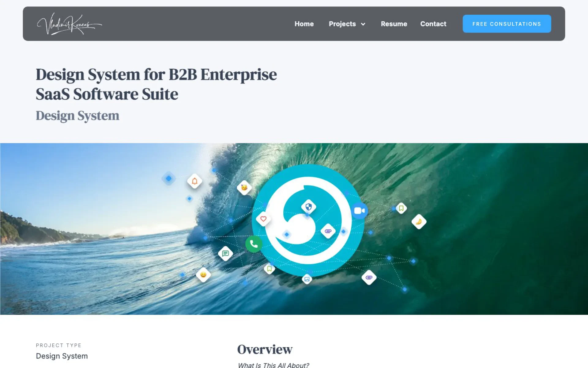588x368 pixels.
Task: Open the Projects menu item
Action: (x=342, y=24)
